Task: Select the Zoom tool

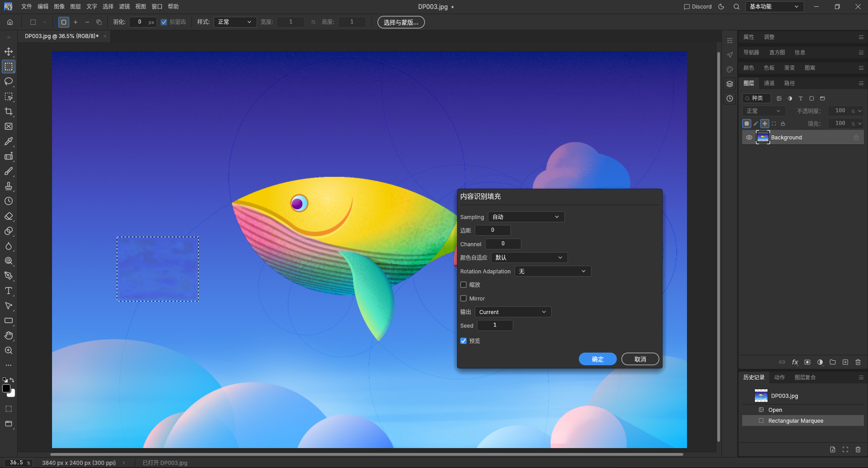Action: [x=9, y=350]
